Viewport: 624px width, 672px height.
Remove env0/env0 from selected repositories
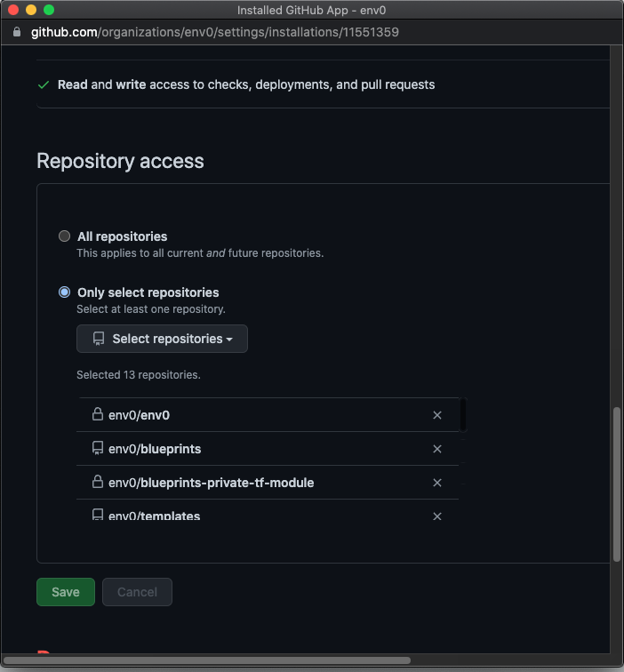(437, 415)
